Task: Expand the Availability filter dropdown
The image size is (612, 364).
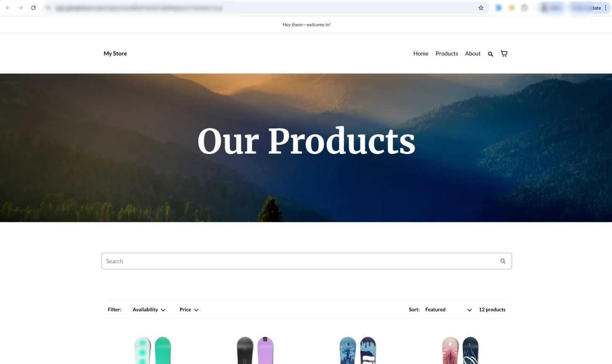Action: (x=149, y=310)
